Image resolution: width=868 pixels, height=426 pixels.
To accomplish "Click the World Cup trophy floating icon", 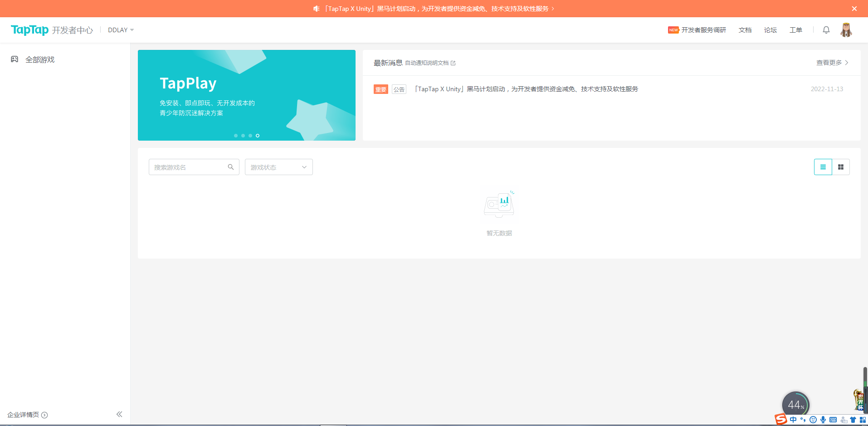I will pos(859,400).
